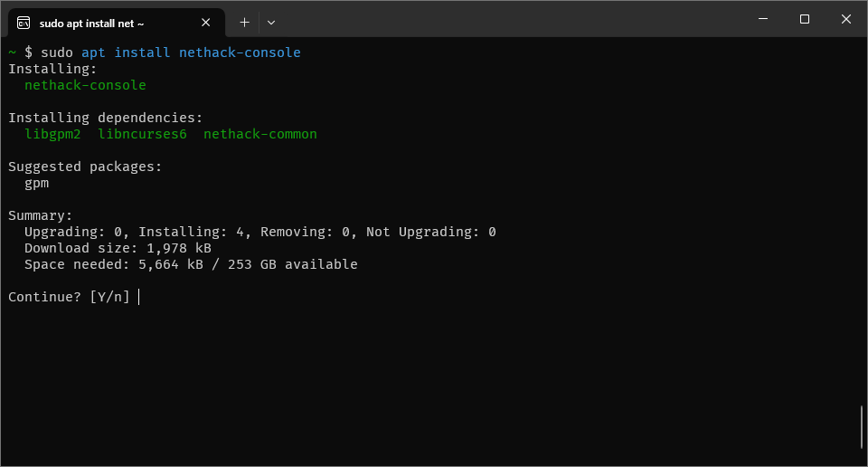The width and height of the screenshot is (868, 467).
Task: Expand the new tab profile dropdown chevron
Action: (x=271, y=22)
